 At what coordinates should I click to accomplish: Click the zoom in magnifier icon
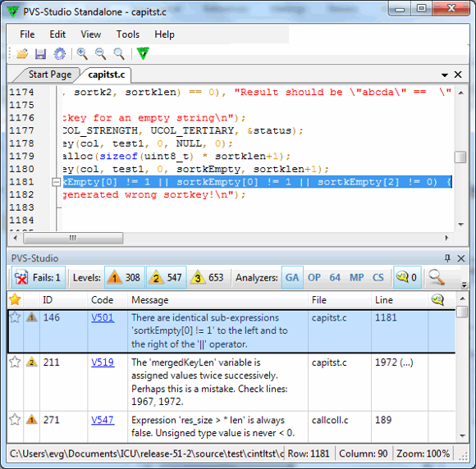(x=82, y=53)
